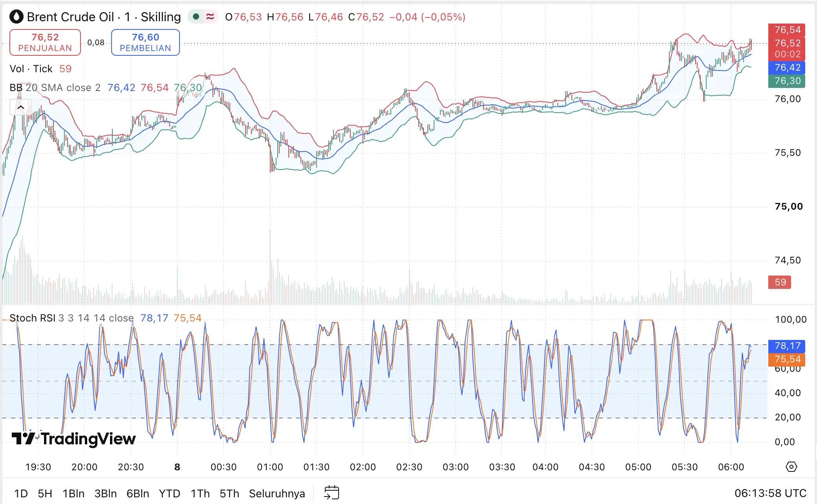Open BB 20 SMA indicator legend
Viewport: 817px width, 504px height.
[x=55, y=88]
